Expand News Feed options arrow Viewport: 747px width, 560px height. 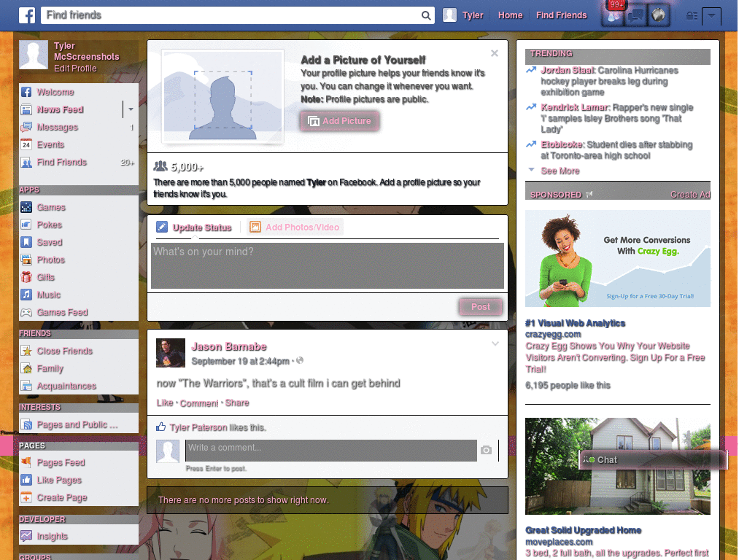point(131,110)
